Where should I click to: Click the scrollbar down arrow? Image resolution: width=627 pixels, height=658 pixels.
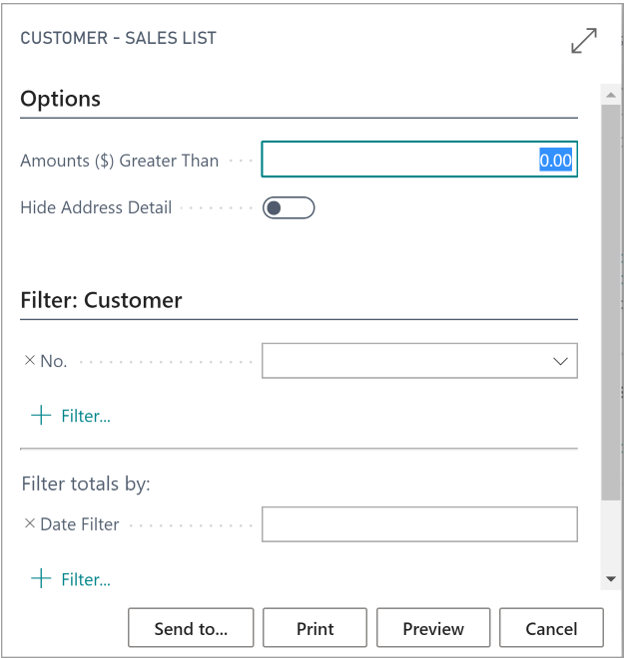click(x=611, y=579)
